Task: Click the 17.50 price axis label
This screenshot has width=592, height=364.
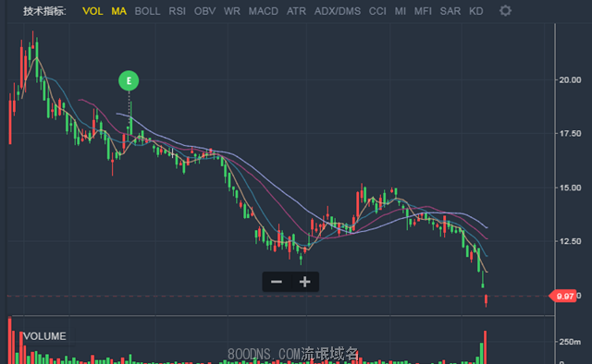Action: click(x=570, y=134)
